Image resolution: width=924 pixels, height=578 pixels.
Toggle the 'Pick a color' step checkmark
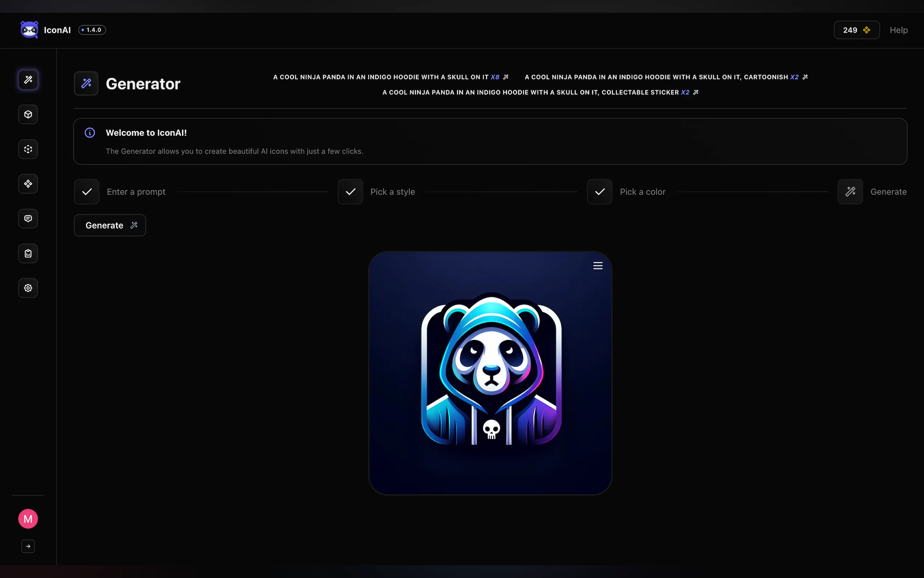(x=599, y=191)
